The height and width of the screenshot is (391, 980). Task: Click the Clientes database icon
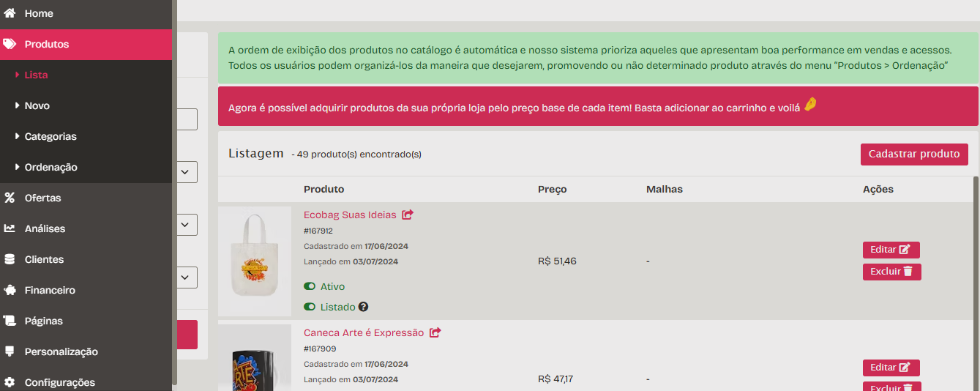[x=10, y=259]
